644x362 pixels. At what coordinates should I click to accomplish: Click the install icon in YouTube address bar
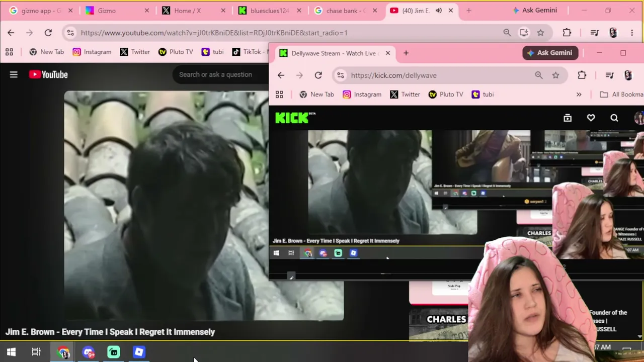click(524, 33)
